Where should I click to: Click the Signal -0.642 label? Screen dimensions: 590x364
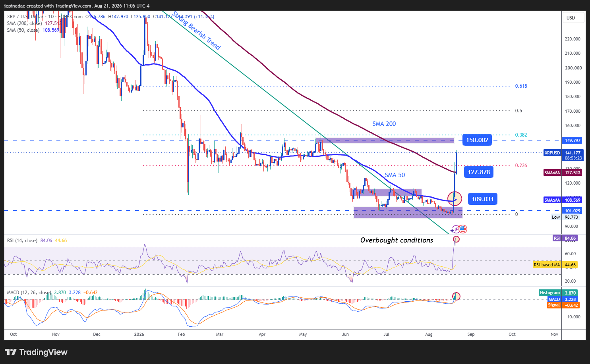[x=563, y=305]
